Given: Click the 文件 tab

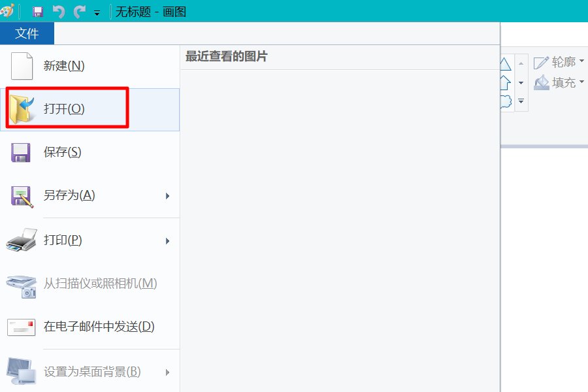Looking at the screenshot, I should point(27,33).
